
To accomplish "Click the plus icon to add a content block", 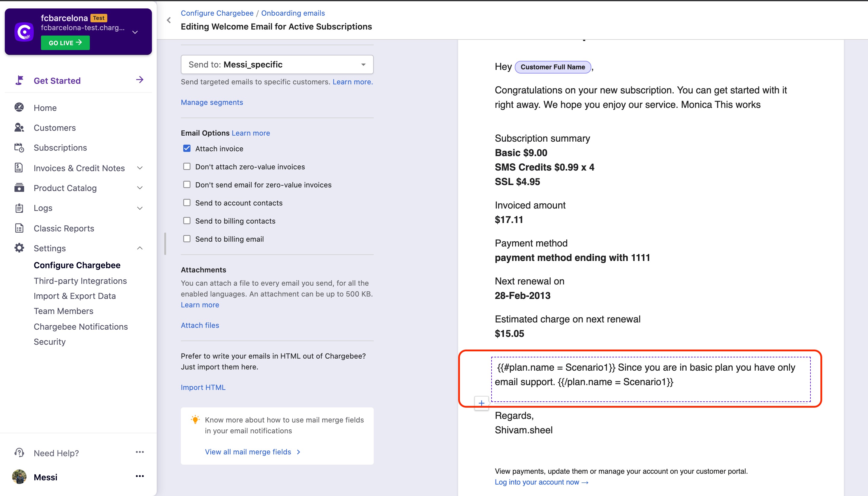I will pos(481,403).
